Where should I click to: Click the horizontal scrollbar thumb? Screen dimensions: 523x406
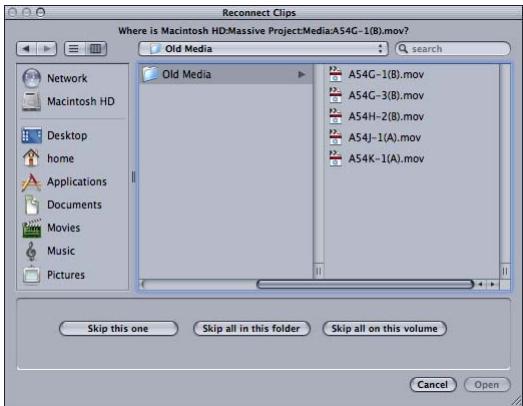pos(365,285)
